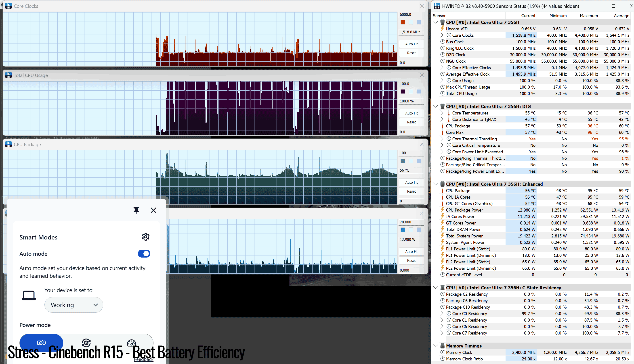Collapse the C-State Residency group
Screen dimensions: 634x364
pyautogui.click(x=436, y=288)
